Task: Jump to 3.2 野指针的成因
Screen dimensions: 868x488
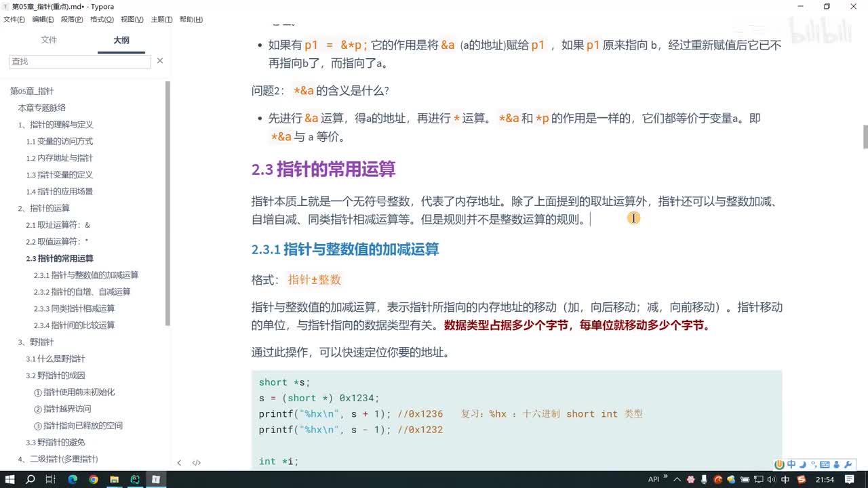Action: point(56,375)
